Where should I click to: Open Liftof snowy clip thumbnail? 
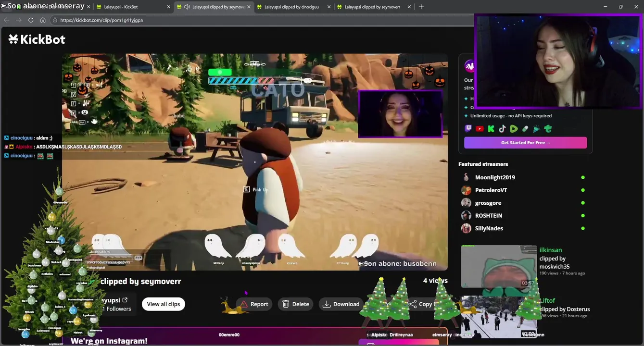click(x=499, y=317)
